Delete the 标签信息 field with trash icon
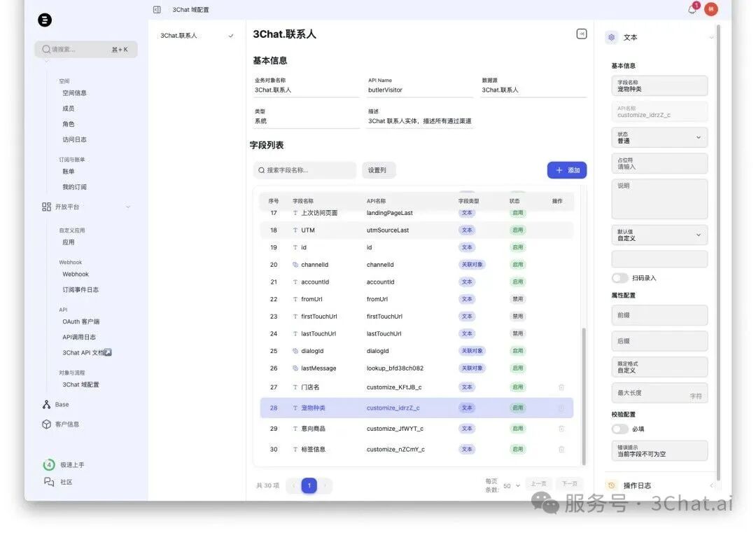The width and height of the screenshot is (756, 533). [561, 450]
